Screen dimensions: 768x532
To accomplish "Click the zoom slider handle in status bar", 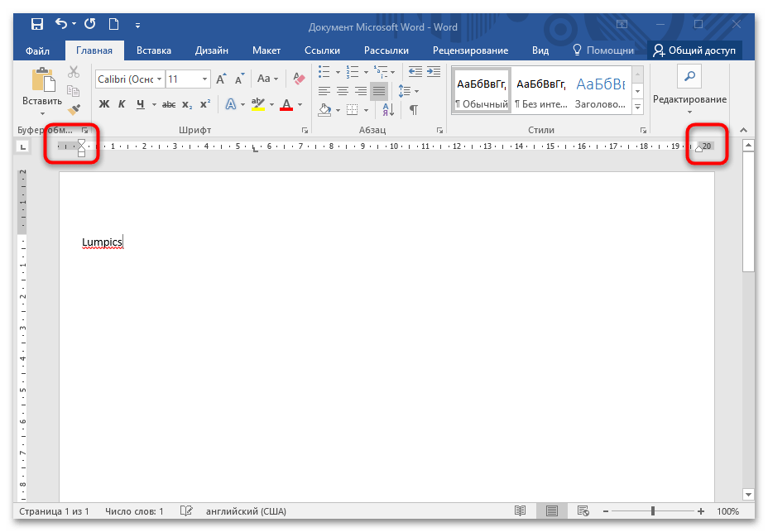I will (653, 511).
